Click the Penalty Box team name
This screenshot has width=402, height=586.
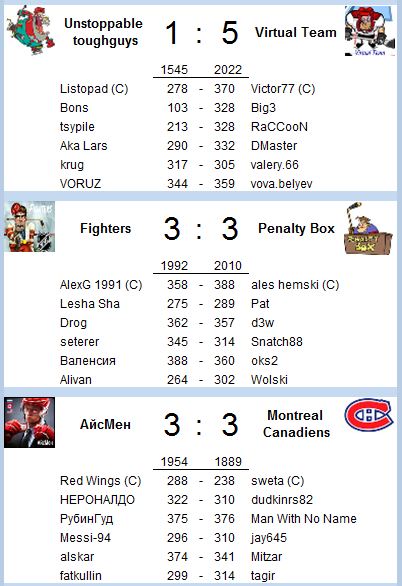[296, 228]
